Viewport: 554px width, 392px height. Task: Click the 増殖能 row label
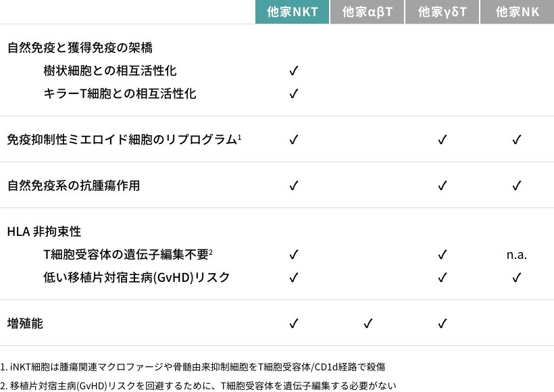point(25,324)
